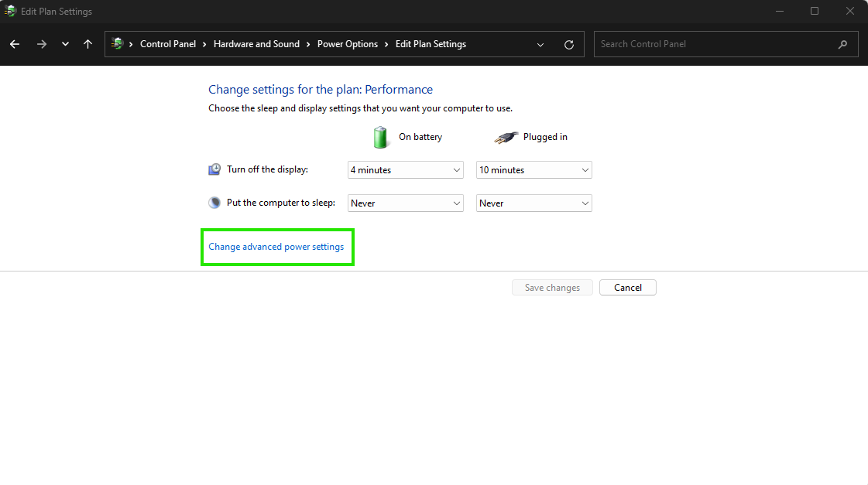
Task: Expand the address bar history dropdown
Action: [x=540, y=44]
